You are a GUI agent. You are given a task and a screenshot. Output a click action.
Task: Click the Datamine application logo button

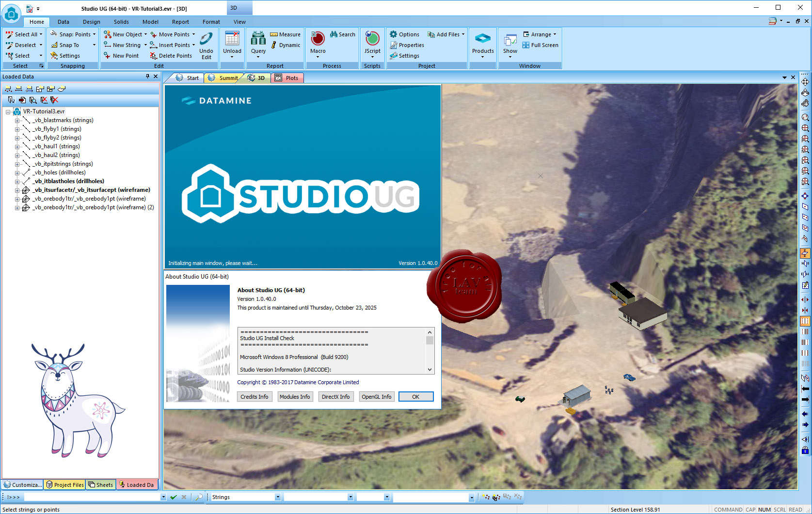coord(11,13)
